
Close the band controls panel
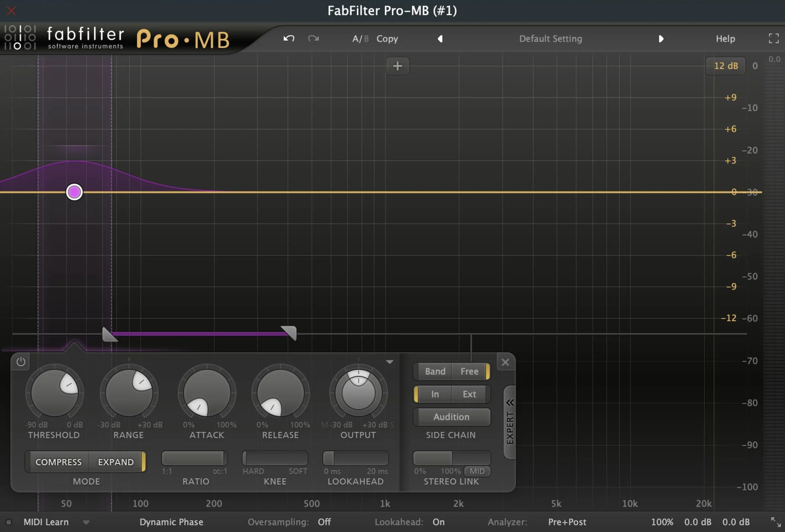click(505, 362)
